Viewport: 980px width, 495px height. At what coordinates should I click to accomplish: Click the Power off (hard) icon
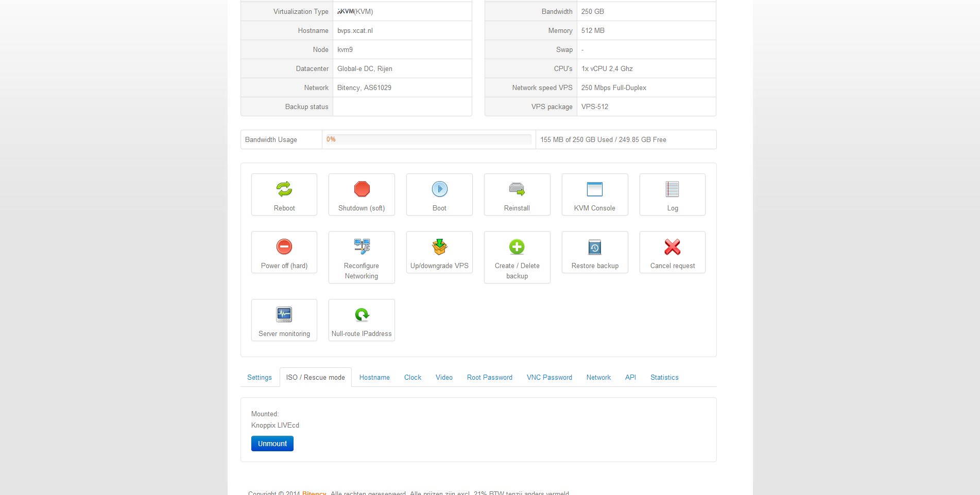pos(284,247)
